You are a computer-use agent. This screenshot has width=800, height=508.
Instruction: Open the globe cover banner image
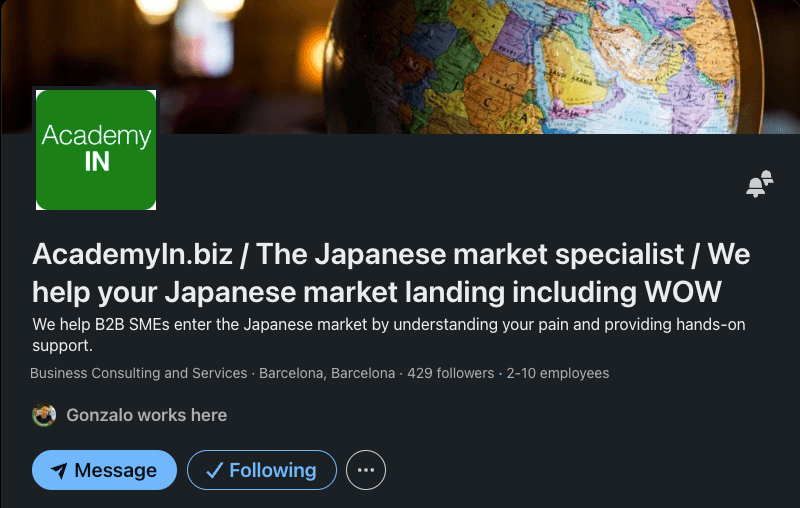[x=400, y=67]
